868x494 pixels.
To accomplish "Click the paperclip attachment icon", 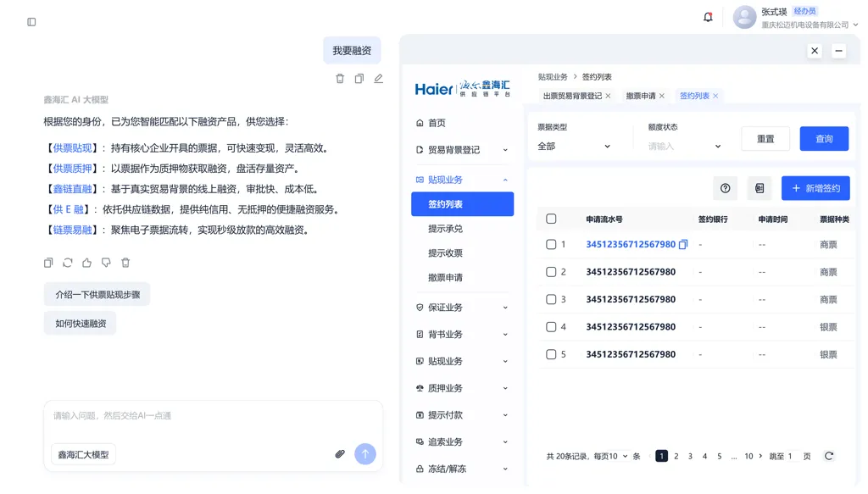I will click(340, 454).
